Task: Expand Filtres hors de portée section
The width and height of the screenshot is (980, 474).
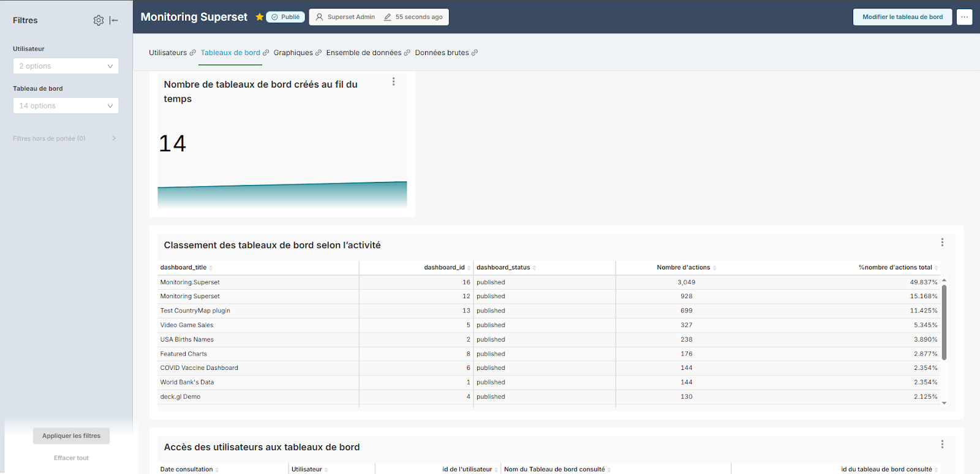Action: (x=64, y=138)
